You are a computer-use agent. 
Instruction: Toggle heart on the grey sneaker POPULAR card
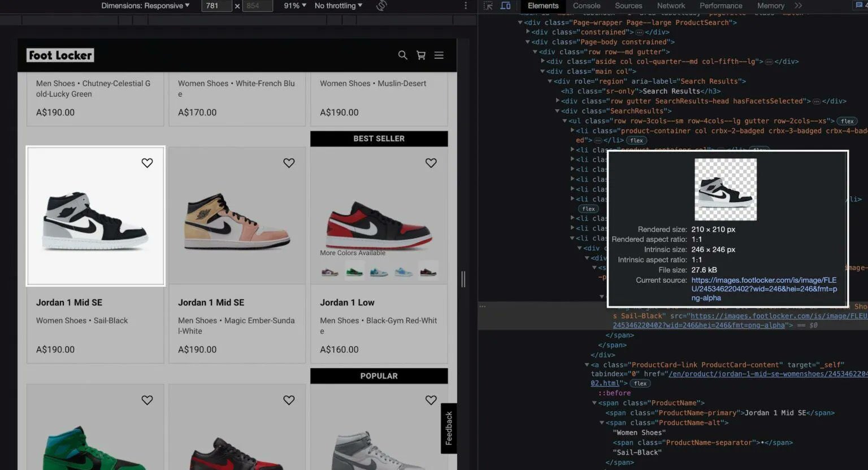[431, 400]
